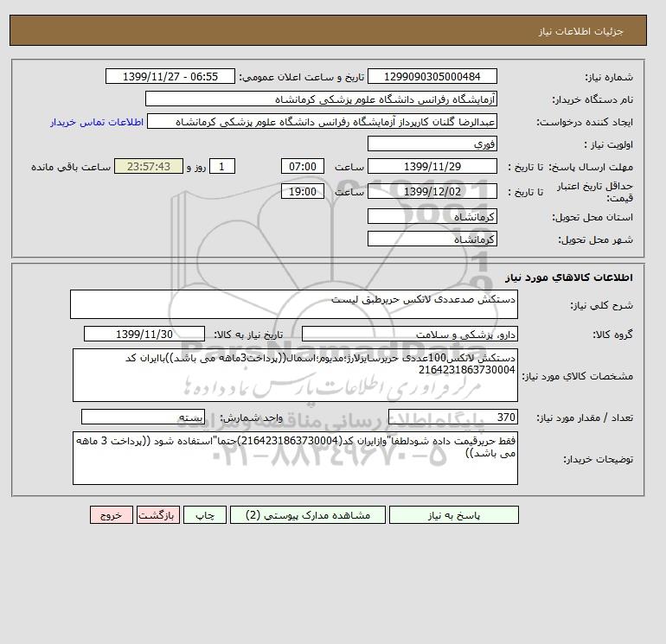
Task: Click the چاپ print button
Action: [205, 514]
